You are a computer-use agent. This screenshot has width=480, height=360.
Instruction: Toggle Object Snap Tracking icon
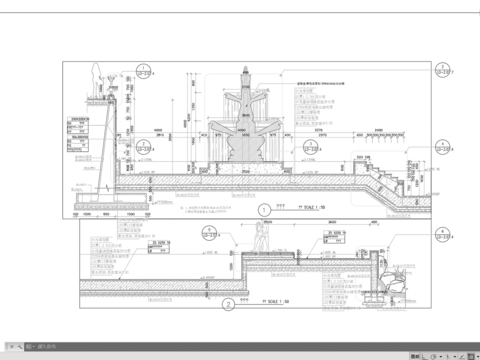[462, 357]
